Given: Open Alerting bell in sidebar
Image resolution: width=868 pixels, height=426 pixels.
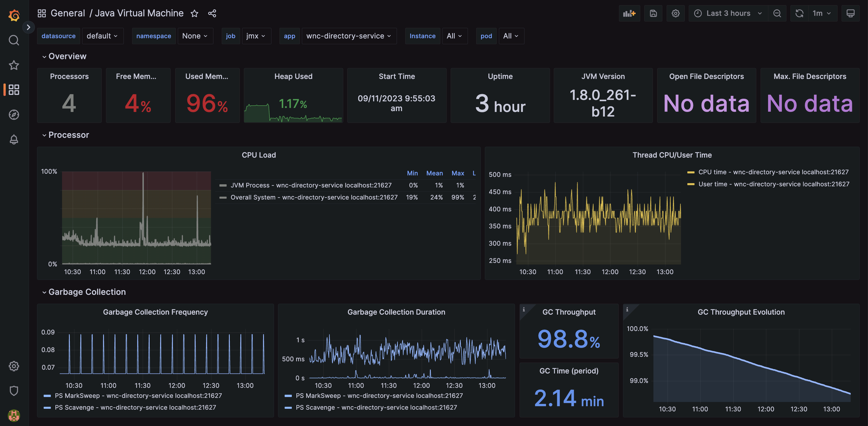Looking at the screenshot, I should click(14, 140).
